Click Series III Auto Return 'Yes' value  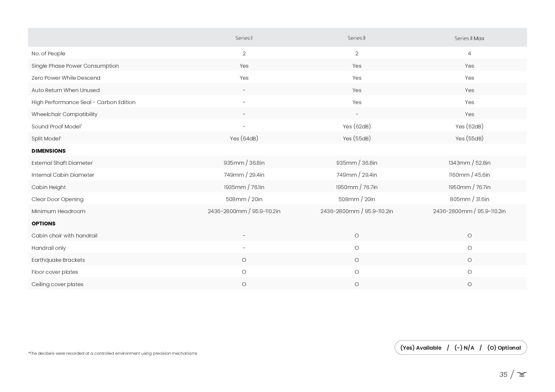point(357,90)
